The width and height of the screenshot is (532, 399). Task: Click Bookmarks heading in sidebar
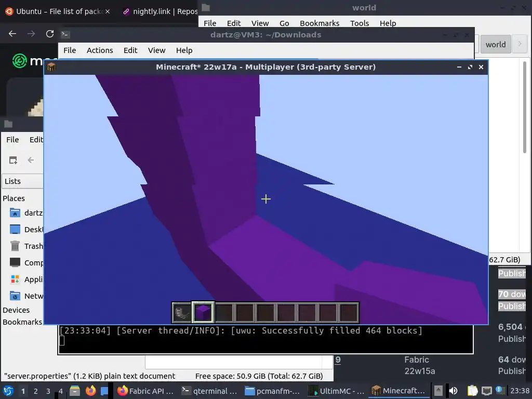(x=22, y=322)
